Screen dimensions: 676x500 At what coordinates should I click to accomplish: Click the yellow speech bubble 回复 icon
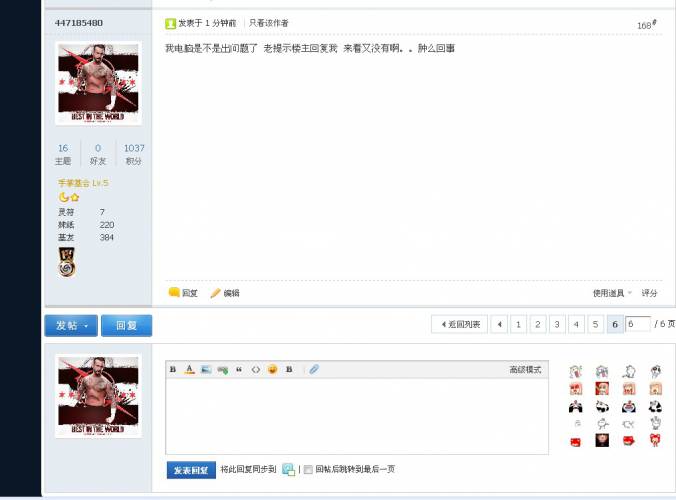click(174, 293)
